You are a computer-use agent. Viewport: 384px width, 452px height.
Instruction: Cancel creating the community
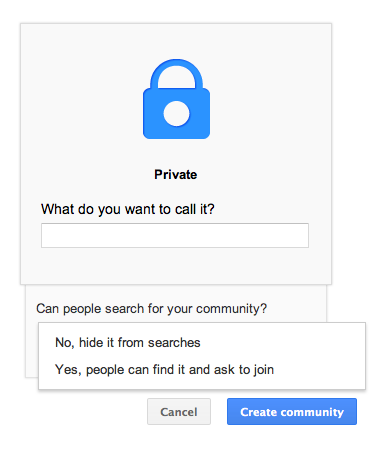(x=179, y=412)
